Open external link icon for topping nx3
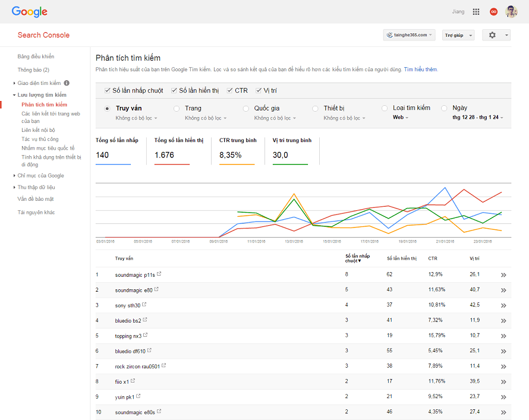Viewport: 529px width, 420px height. [x=146, y=335]
